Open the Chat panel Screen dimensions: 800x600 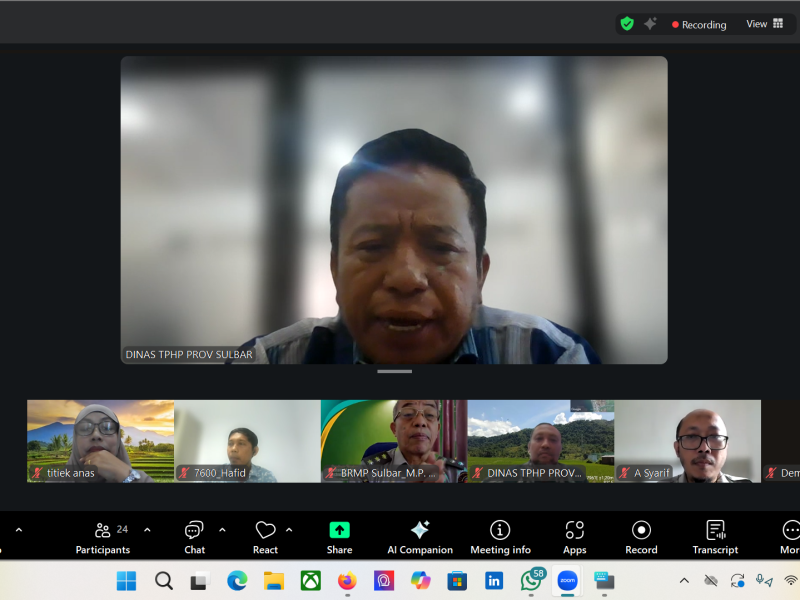pyautogui.click(x=194, y=536)
